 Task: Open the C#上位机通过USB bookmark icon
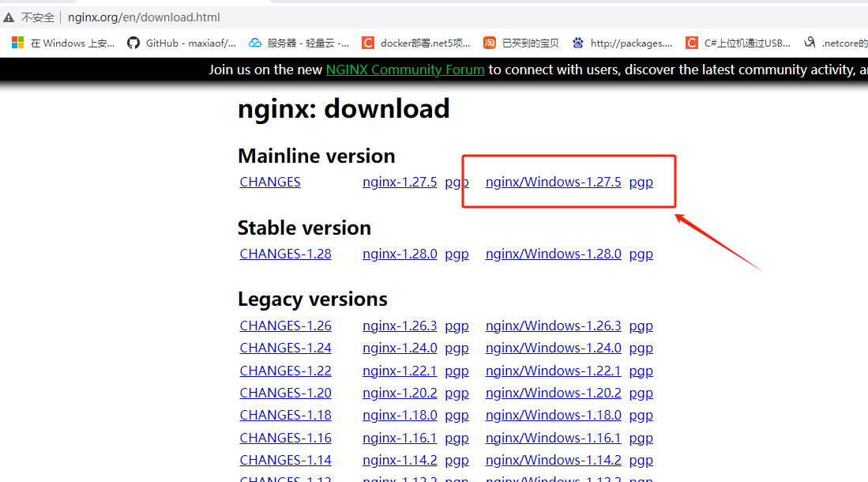point(691,43)
